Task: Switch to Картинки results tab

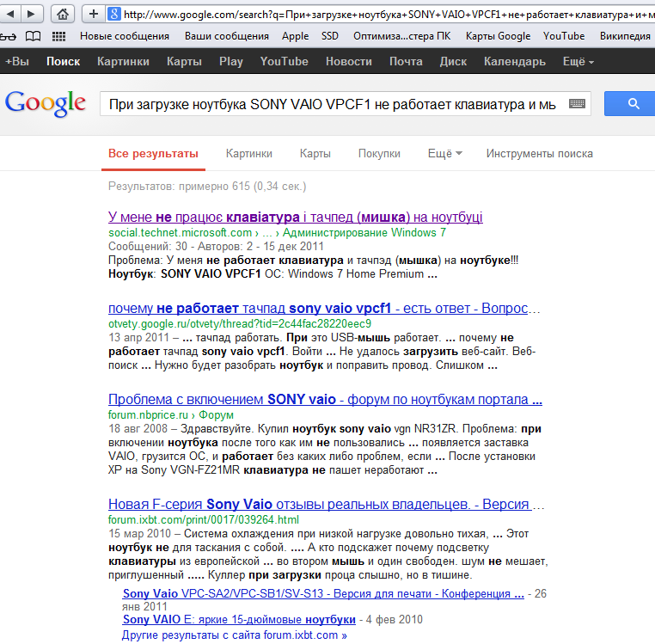Action: click(249, 154)
